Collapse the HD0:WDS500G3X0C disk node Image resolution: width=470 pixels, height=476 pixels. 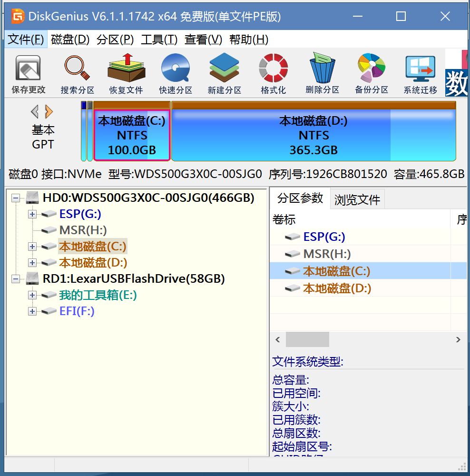16,198
